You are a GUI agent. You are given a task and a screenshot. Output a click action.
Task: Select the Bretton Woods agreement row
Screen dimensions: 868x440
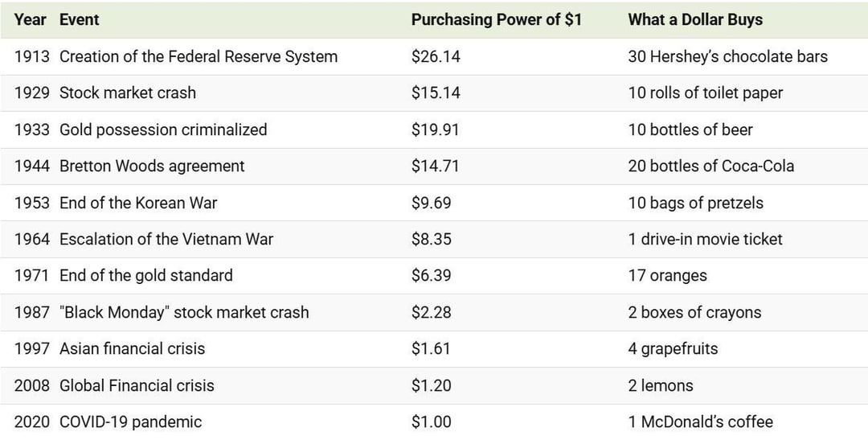[x=434, y=167]
